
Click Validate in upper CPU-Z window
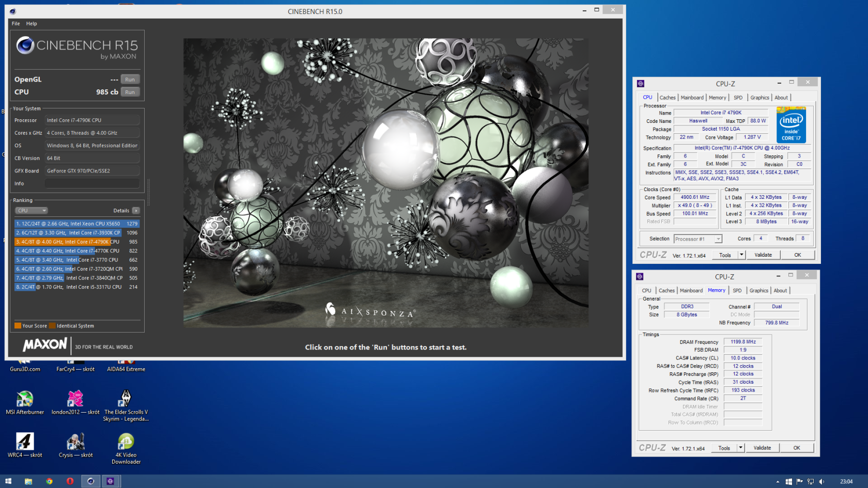pos(763,255)
